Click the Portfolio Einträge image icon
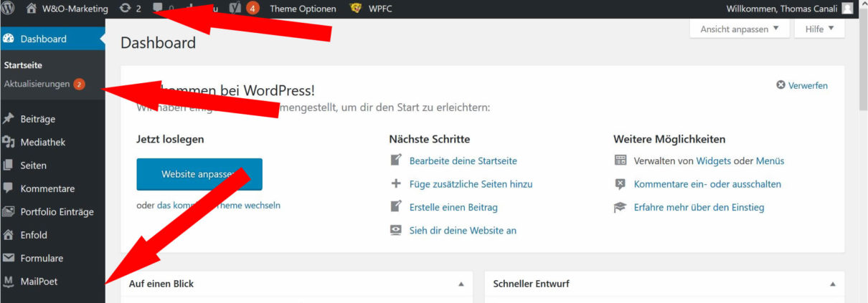 (x=9, y=211)
